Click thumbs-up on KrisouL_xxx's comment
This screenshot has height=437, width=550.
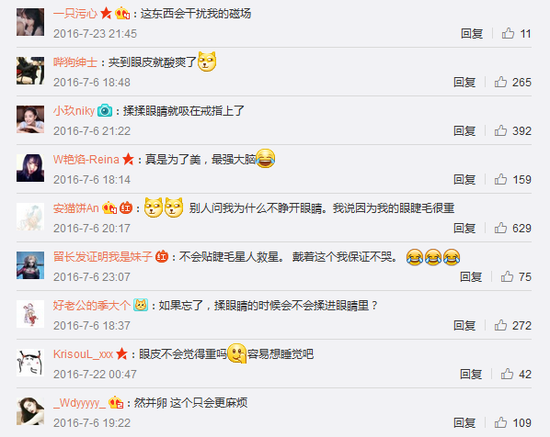click(507, 374)
